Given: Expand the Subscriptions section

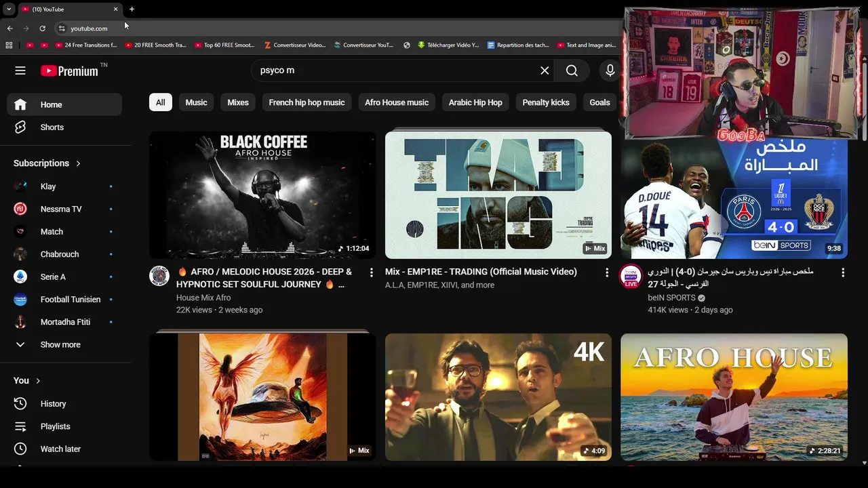Looking at the screenshot, I should coord(47,163).
